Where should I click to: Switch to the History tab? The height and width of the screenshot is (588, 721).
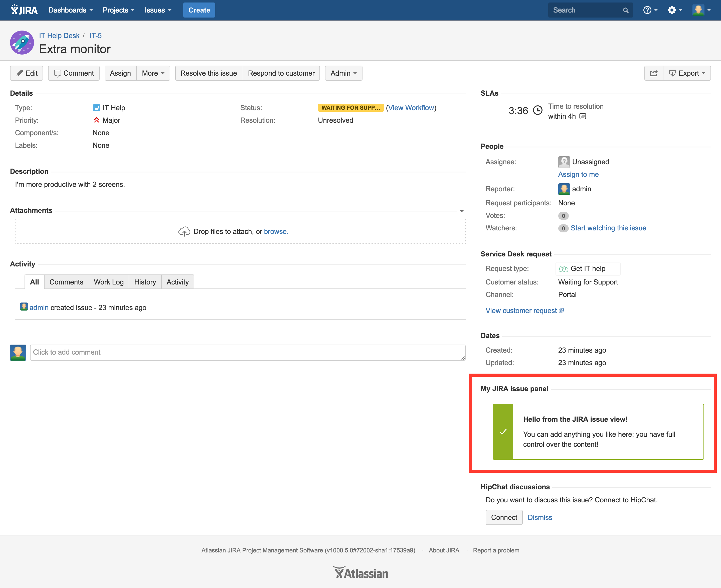(x=145, y=282)
